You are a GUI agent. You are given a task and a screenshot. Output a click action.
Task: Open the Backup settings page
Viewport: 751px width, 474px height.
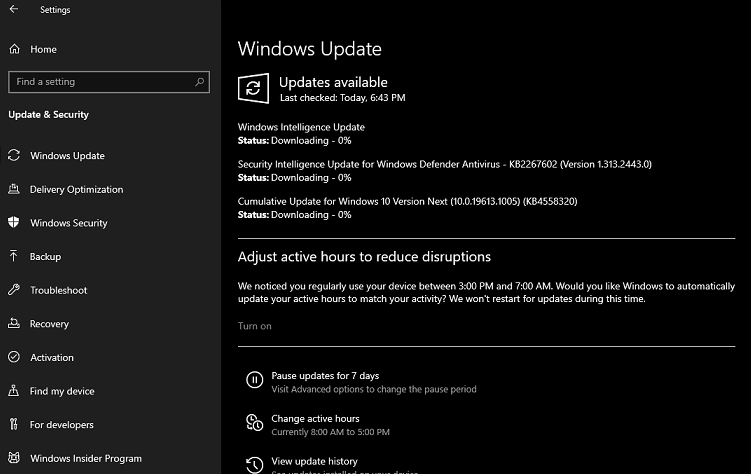(45, 257)
